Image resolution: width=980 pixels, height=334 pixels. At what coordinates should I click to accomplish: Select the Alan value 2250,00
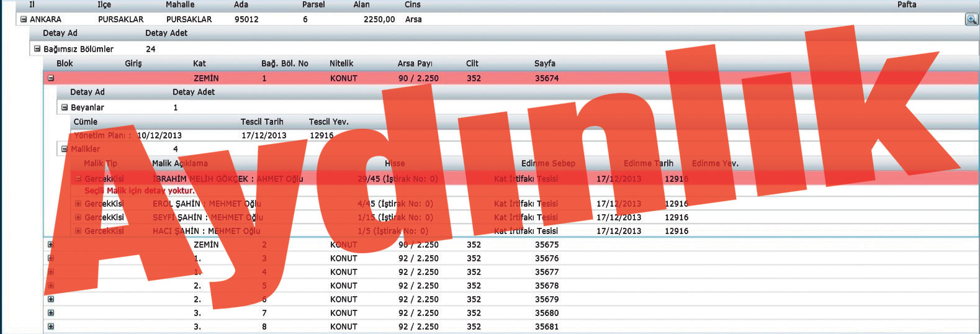point(379,19)
